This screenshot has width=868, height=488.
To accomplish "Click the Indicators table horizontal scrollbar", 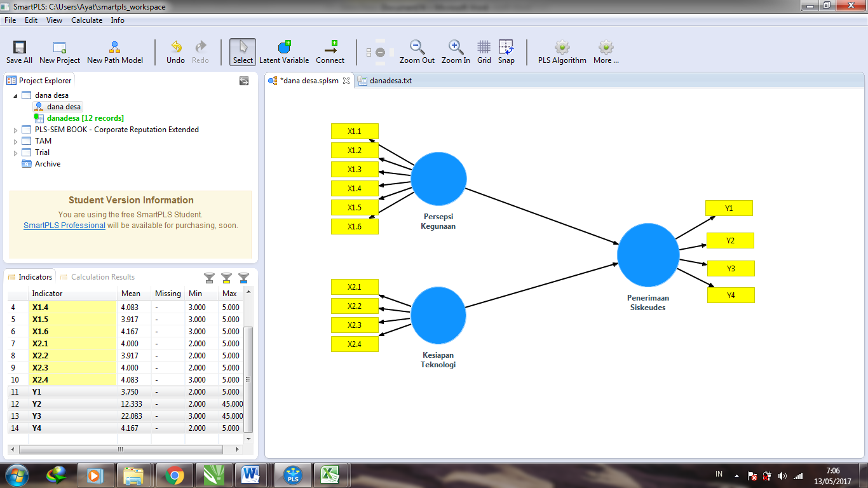I will coord(121,450).
